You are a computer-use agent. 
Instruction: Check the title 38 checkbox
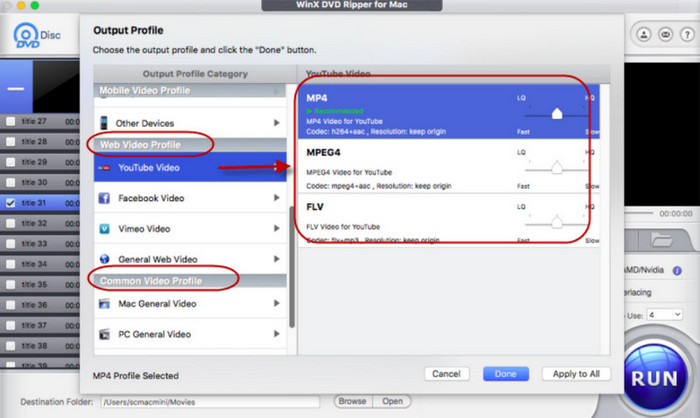coord(11,346)
